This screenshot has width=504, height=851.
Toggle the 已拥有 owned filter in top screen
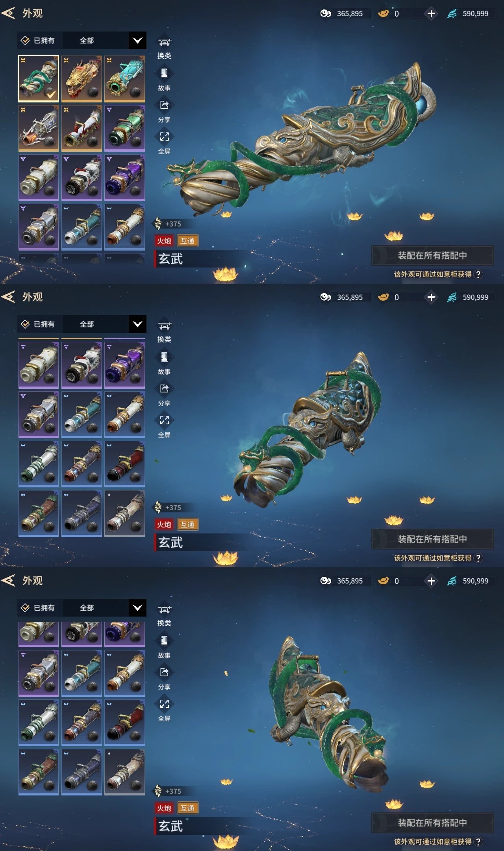pyautogui.click(x=38, y=40)
